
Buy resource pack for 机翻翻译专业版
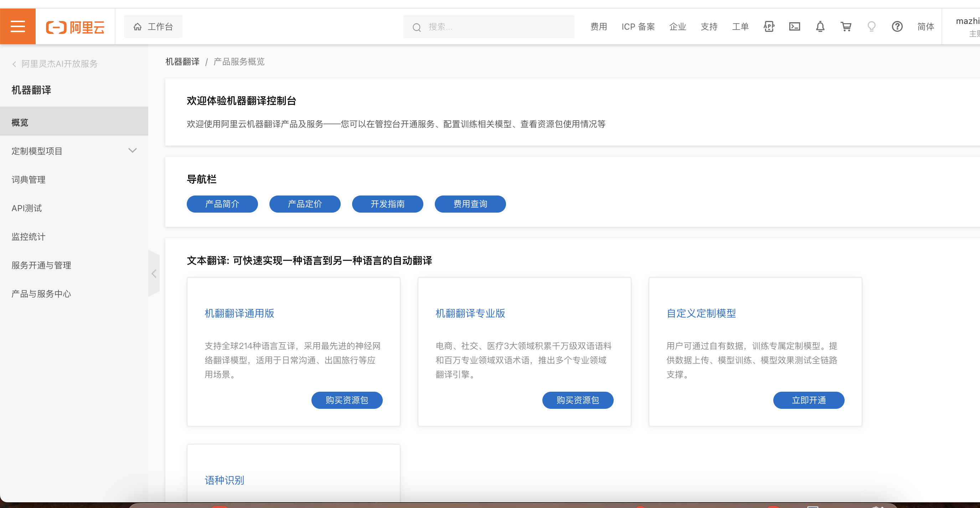pos(578,400)
